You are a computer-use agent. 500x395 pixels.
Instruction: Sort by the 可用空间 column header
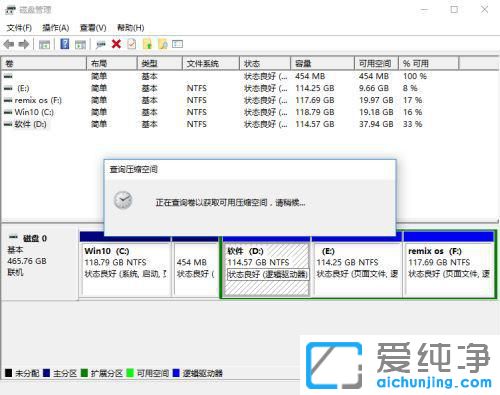point(376,63)
